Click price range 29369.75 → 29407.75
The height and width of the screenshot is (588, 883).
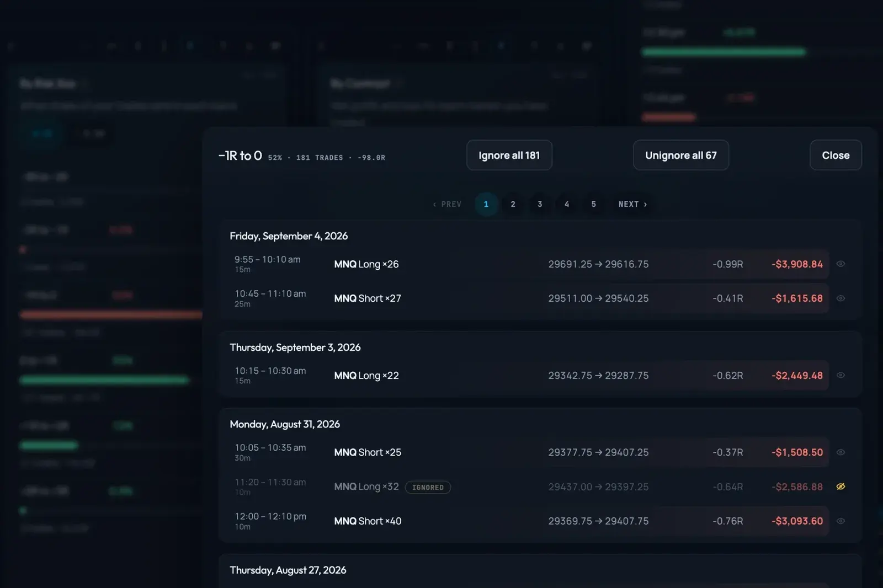click(598, 521)
